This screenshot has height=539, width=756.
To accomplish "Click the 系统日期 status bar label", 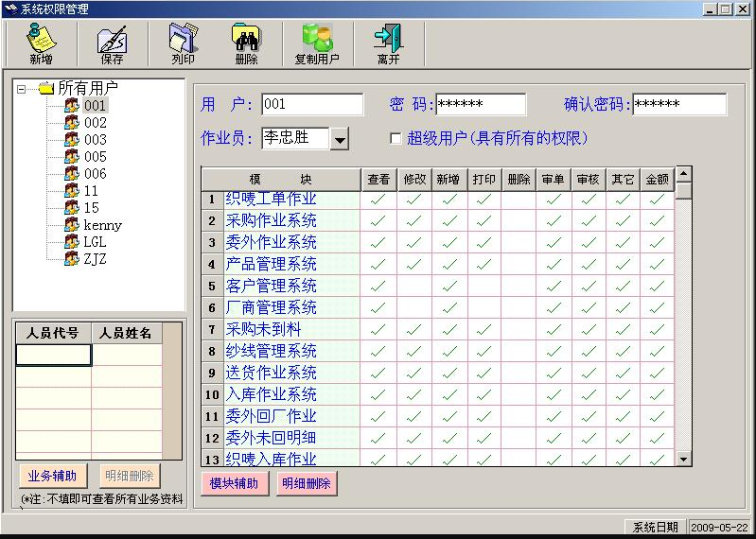I will pos(656,527).
